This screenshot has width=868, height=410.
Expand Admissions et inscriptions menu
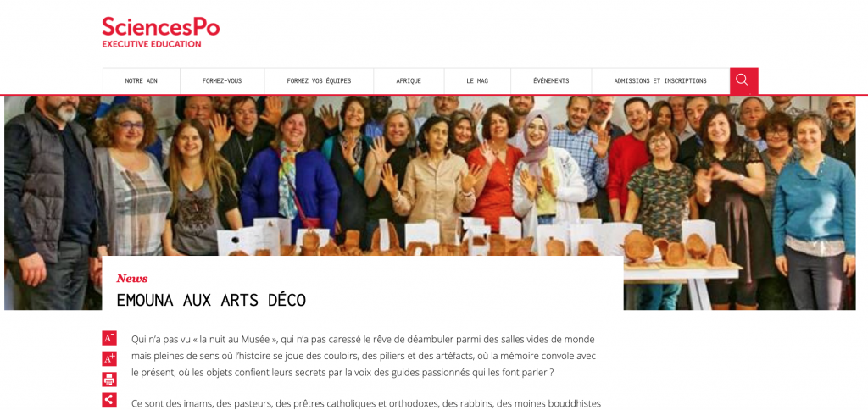[660, 80]
